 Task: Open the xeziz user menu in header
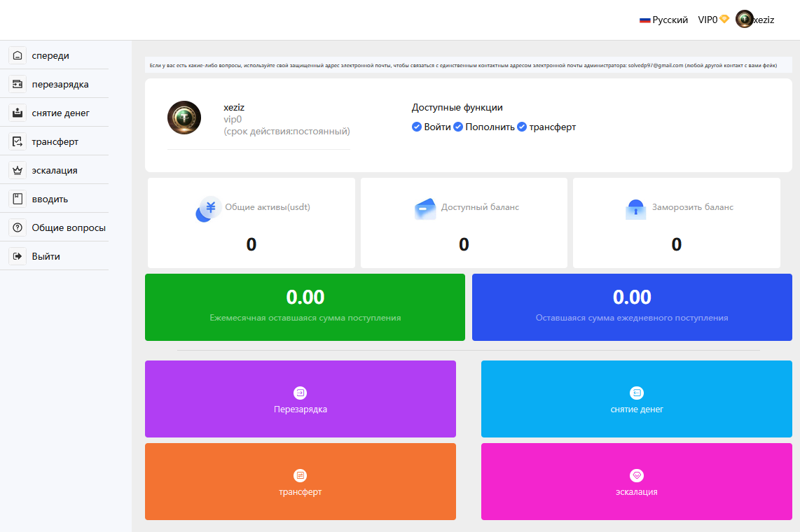click(755, 20)
